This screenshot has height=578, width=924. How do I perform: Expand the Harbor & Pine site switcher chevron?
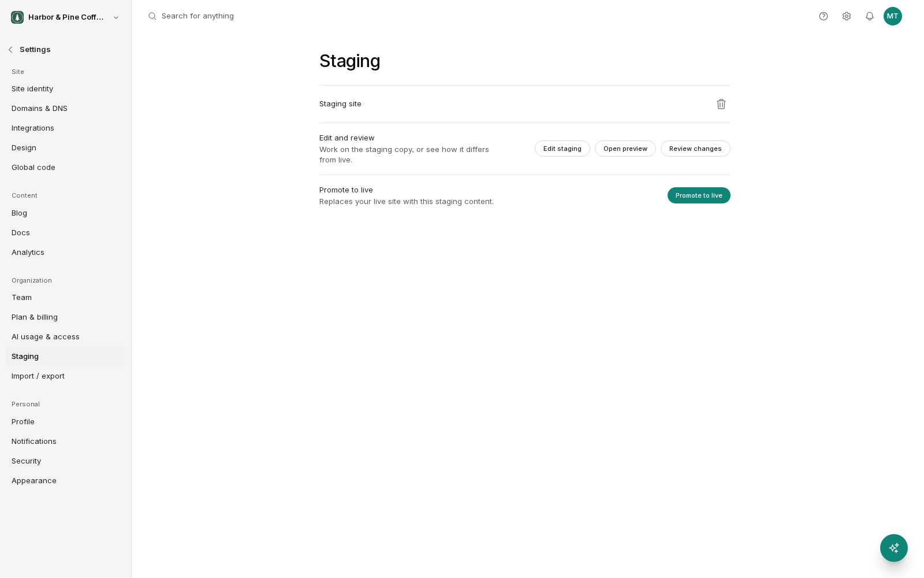click(116, 17)
